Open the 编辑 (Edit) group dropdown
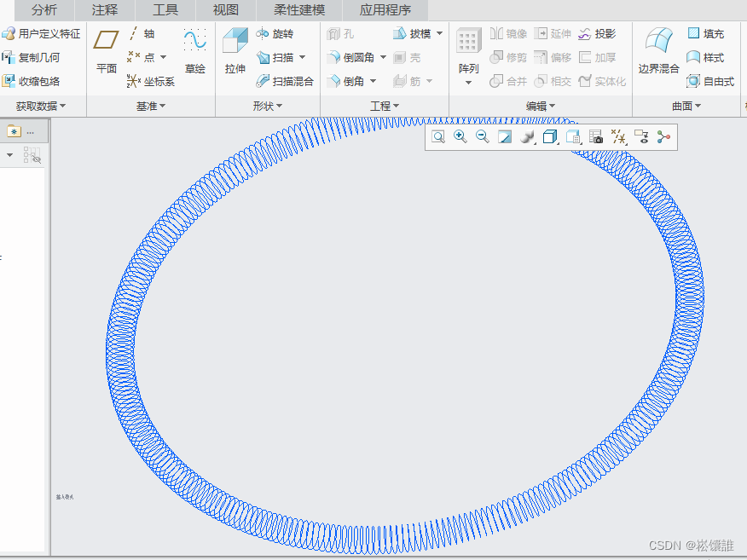The height and width of the screenshot is (560, 747). (541, 107)
